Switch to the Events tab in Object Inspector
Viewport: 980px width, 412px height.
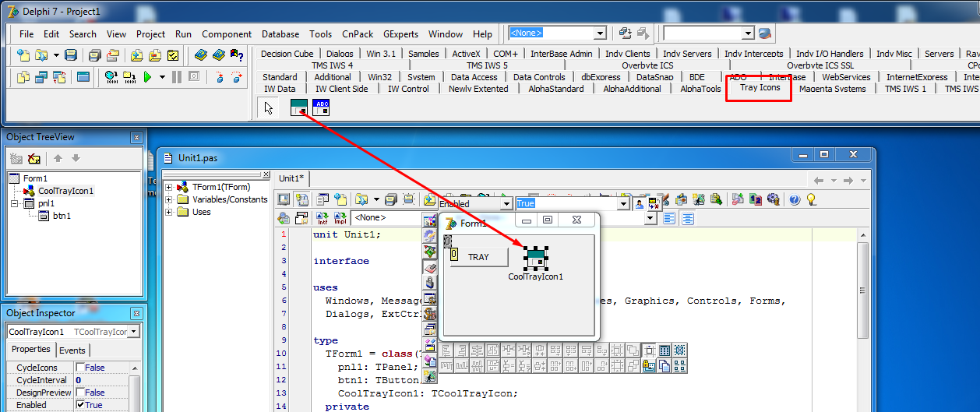pyautogui.click(x=72, y=350)
